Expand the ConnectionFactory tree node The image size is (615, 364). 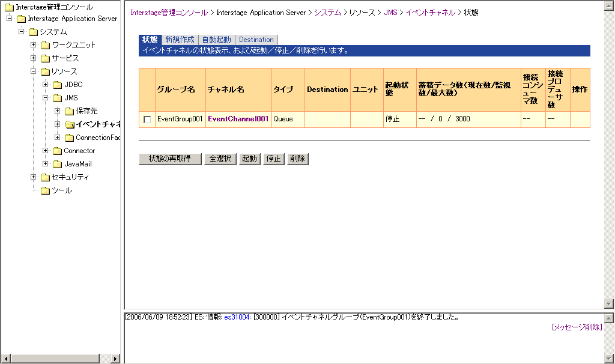click(58, 138)
